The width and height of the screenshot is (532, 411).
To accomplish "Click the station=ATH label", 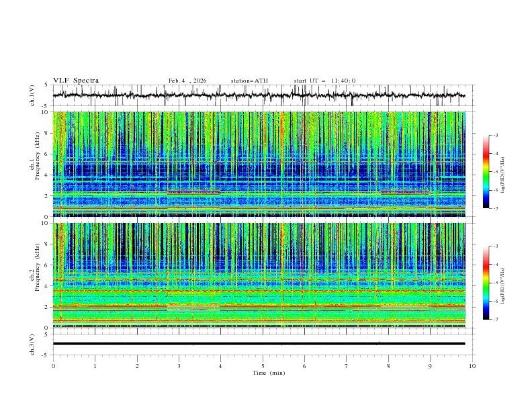I will click(x=249, y=81).
